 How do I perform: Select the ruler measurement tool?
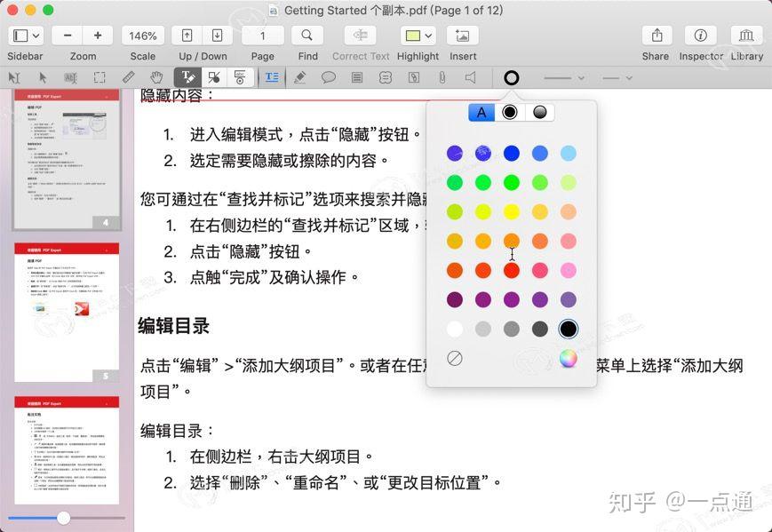point(128,78)
